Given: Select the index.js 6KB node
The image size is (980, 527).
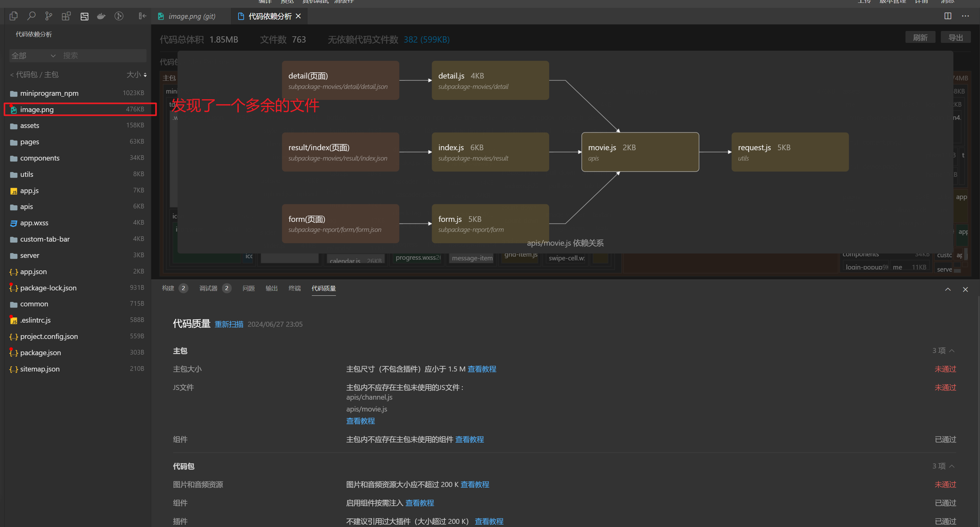Looking at the screenshot, I should pos(490,152).
